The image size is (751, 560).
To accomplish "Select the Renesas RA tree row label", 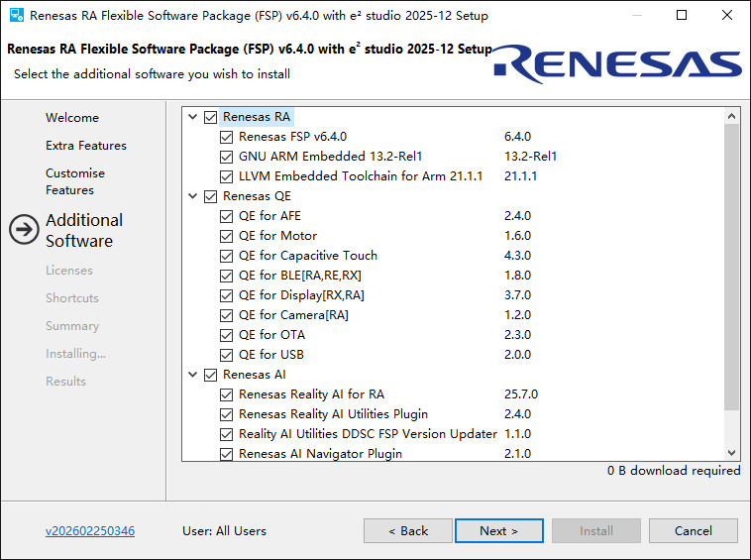I will click(x=257, y=117).
